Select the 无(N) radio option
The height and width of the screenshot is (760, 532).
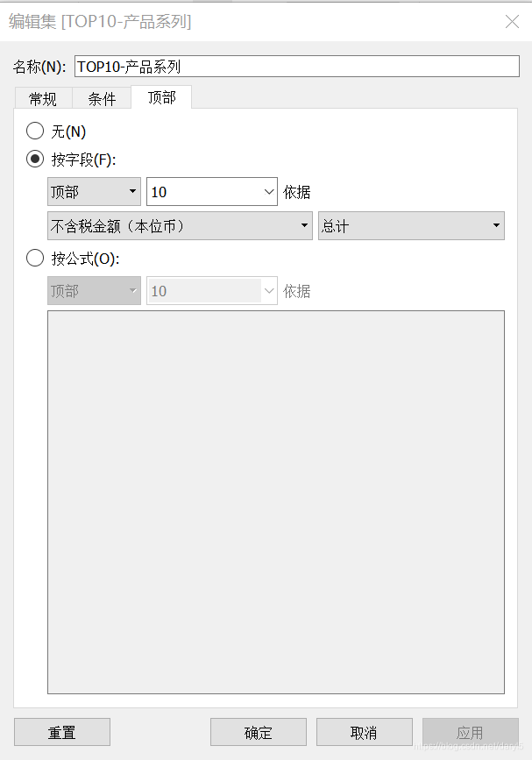pos(35,131)
